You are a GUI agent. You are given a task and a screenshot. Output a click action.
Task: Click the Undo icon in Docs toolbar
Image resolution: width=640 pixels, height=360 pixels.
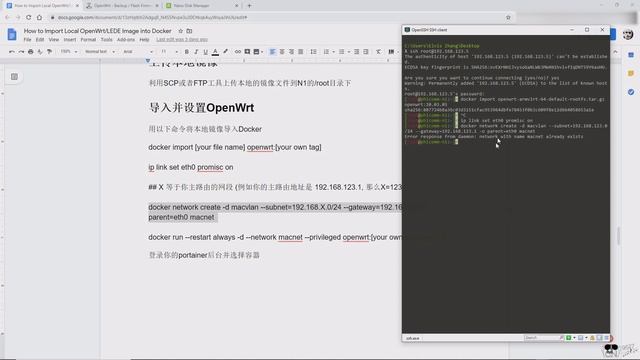pos(11,52)
